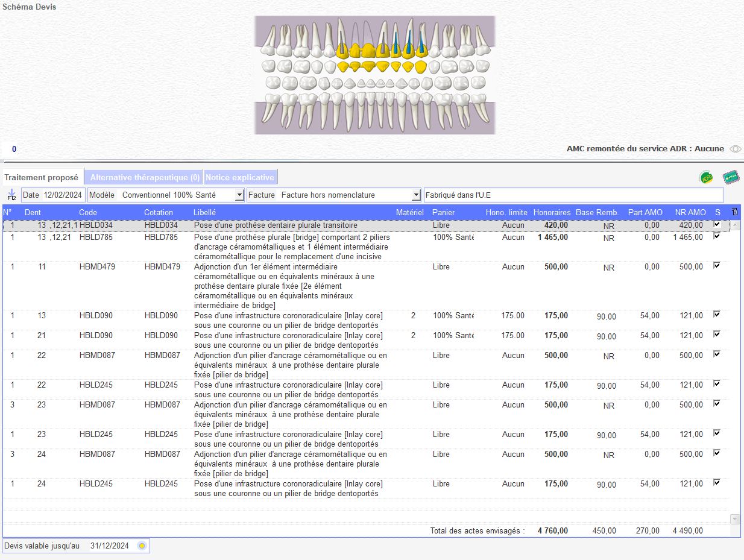
Task: Click the F12 down-arrow icon
Action: coord(11,194)
